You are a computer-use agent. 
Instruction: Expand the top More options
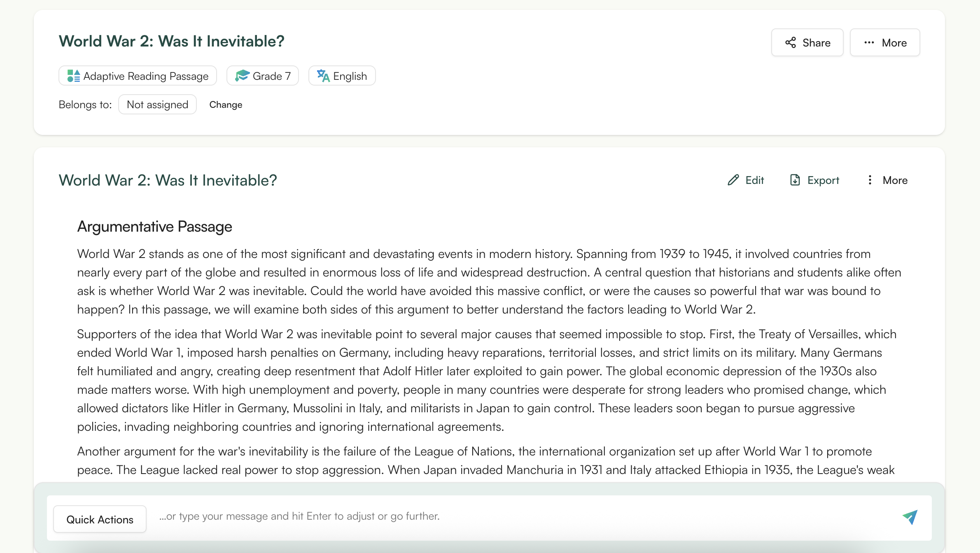pyautogui.click(x=885, y=42)
